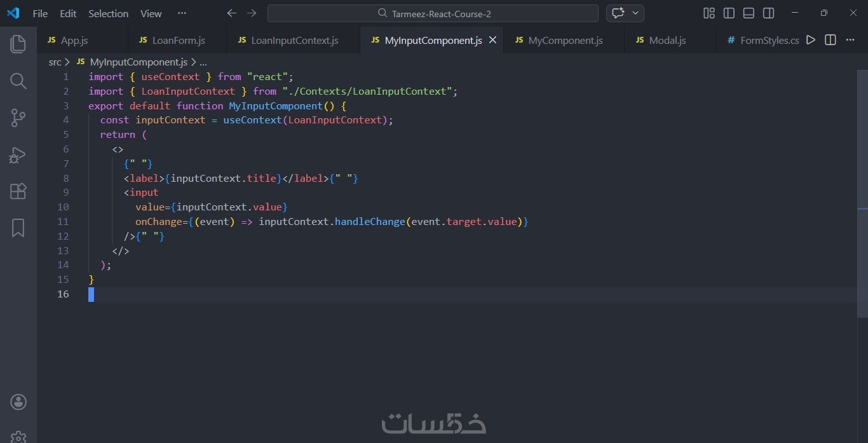The height and width of the screenshot is (443, 868).
Task: Click MyInputComponent.js in the breadcrumb
Action: tap(139, 62)
